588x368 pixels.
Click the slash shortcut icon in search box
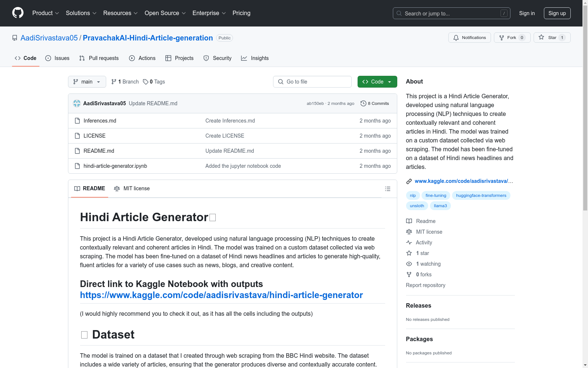coord(504,13)
